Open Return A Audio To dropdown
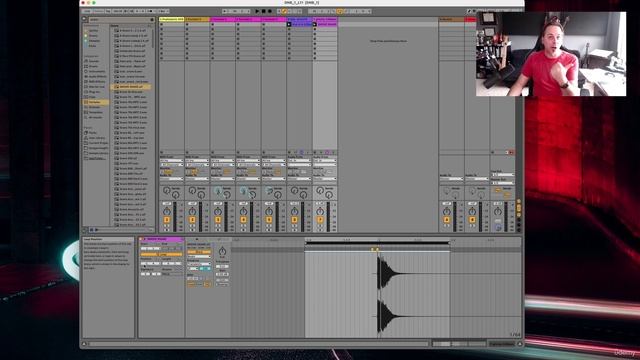Screen dimensions: 640x360 point(451,179)
